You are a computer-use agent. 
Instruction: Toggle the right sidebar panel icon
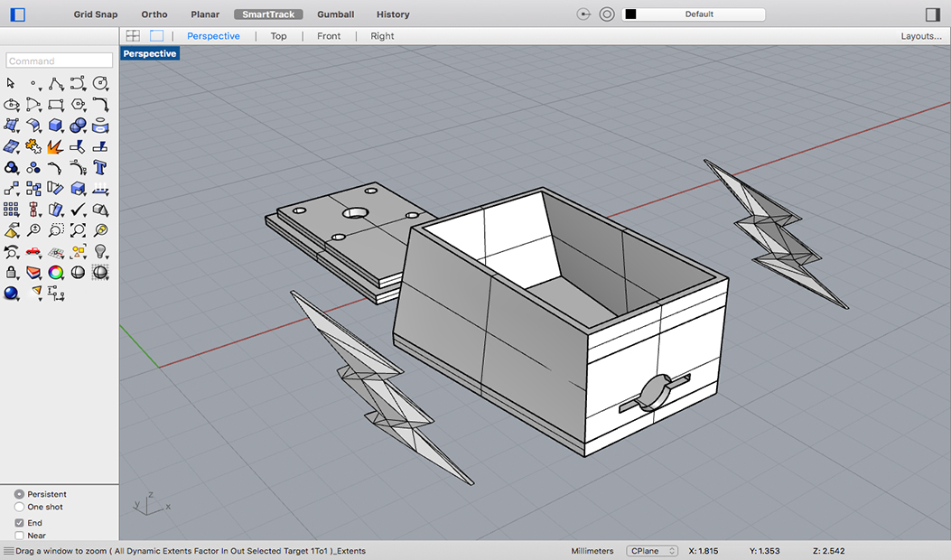(933, 14)
